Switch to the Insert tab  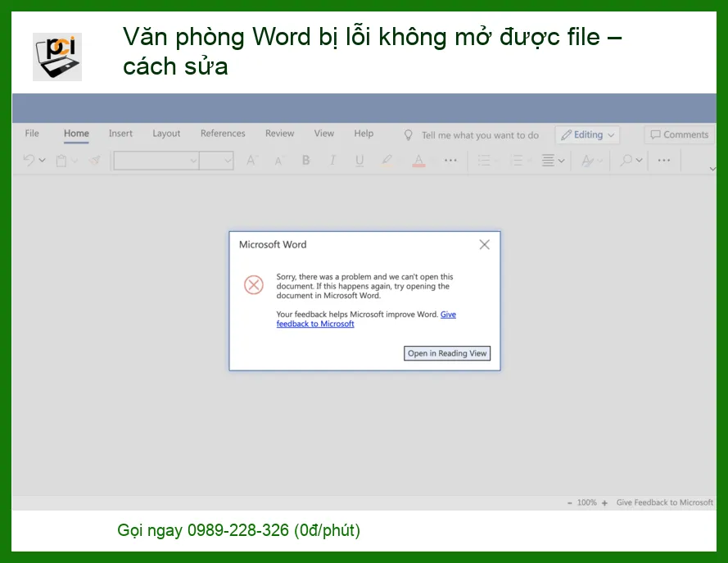coord(120,134)
